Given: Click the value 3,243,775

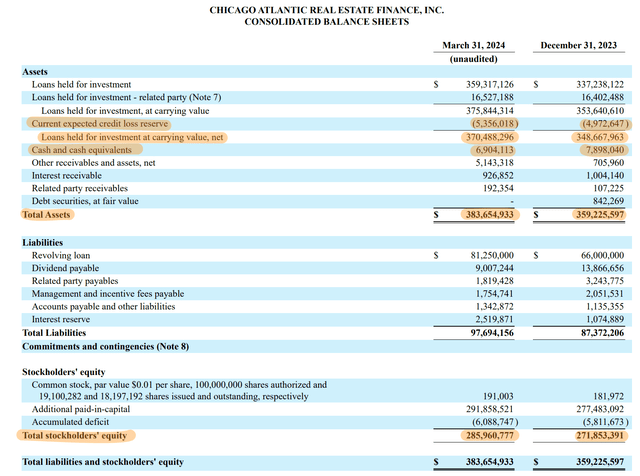Looking at the screenshot, I should click(x=605, y=281).
